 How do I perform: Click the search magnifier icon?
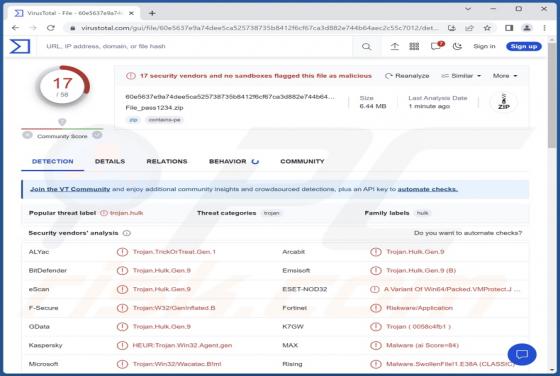(366, 46)
